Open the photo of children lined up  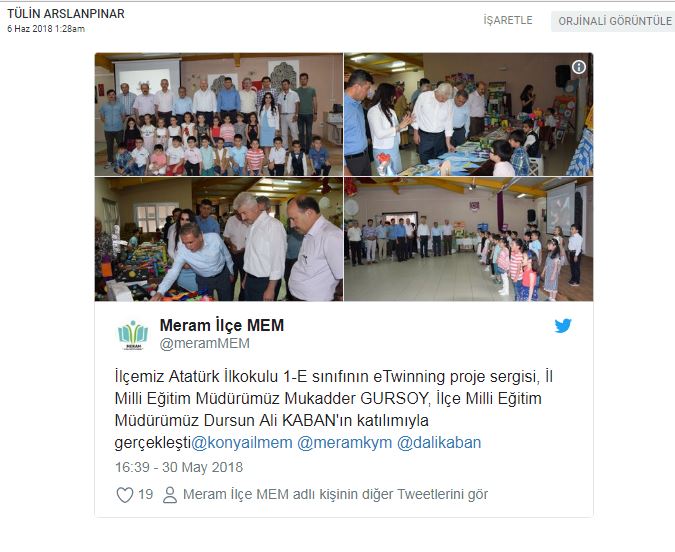(x=468, y=239)
